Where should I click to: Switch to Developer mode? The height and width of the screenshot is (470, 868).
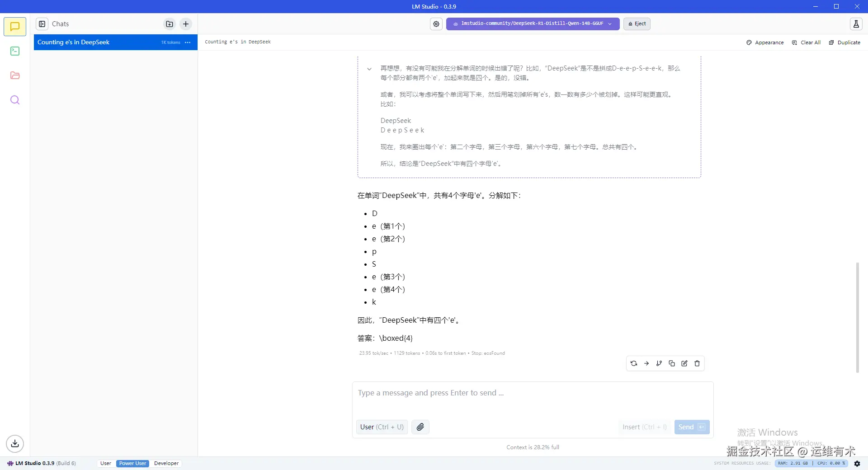pos(166,463)
